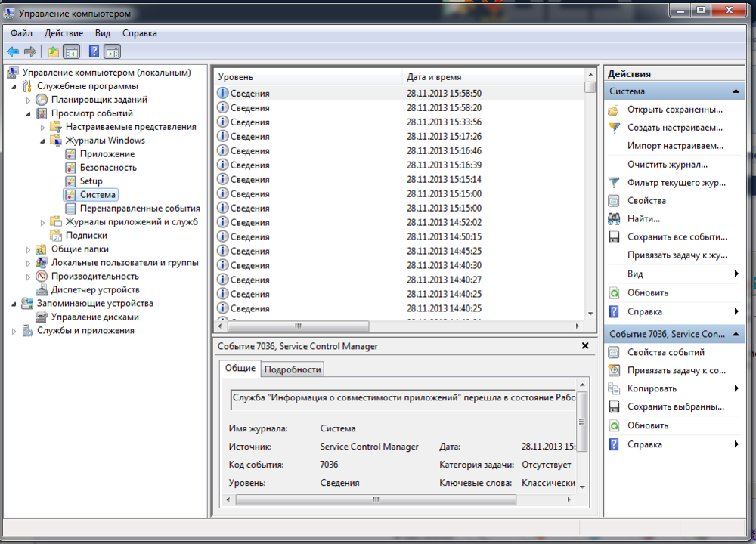Click the Сохранить все событи... disk icon
Screen dimensions: 756x544
pyautogui.click(x=614, y=237)
